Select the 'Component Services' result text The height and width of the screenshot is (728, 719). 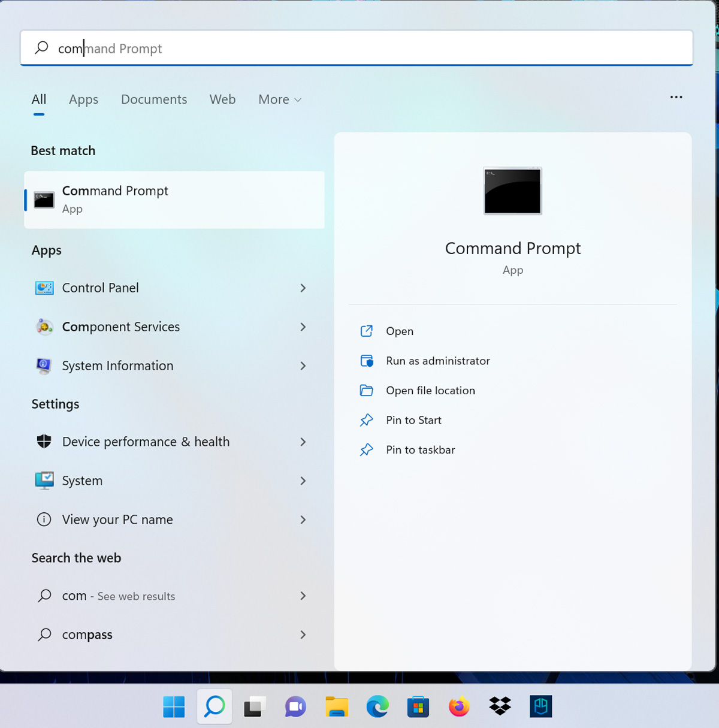click(x=121, y=327)
